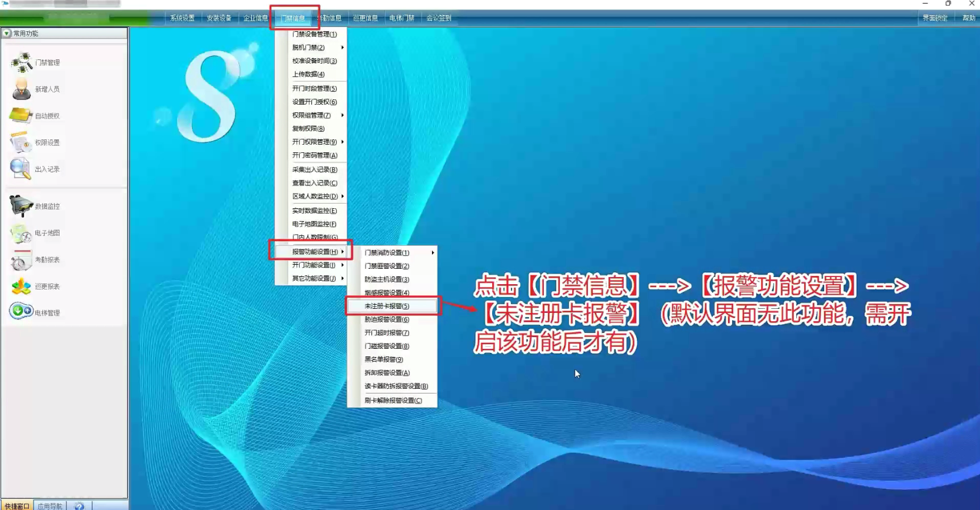Launch 数据监控 camera icon

click(x=21, y=206)
